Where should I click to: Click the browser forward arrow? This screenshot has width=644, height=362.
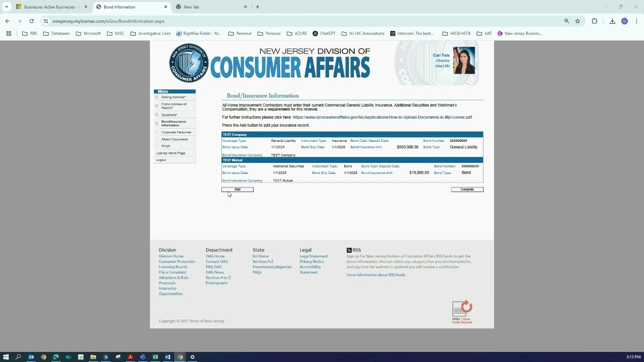tap(19, 21)
